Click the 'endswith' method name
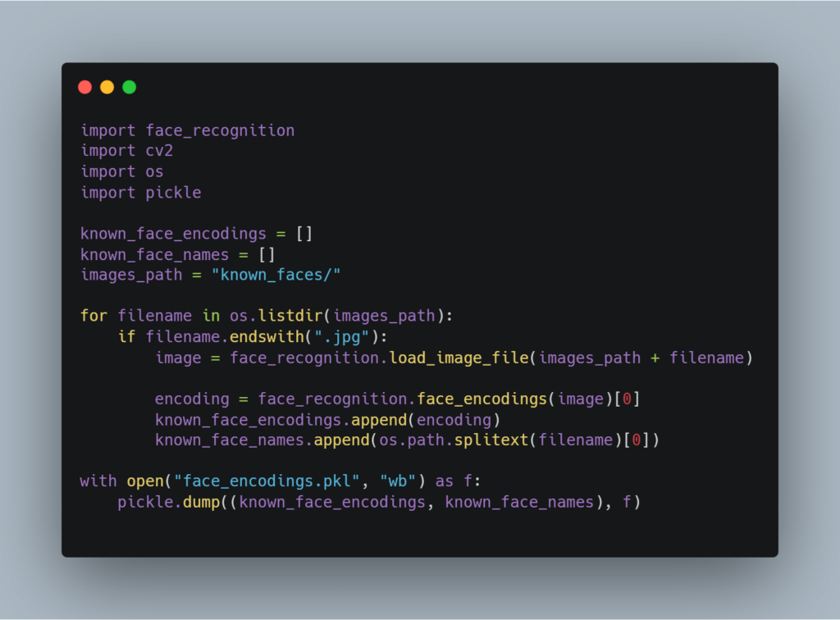Image resolution: width=840 pixels, height=620 pixels. pos(267,337)
